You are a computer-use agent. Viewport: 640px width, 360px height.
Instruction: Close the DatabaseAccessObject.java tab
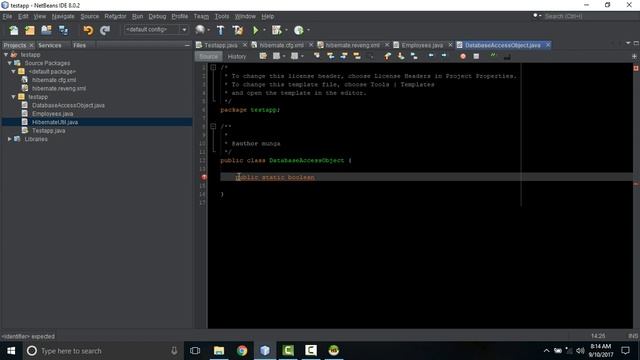[x=548, y=45]
